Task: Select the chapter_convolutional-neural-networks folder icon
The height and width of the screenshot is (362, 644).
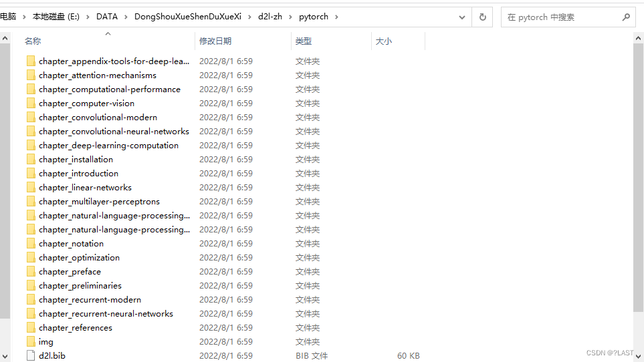Action: click(31, 131)
